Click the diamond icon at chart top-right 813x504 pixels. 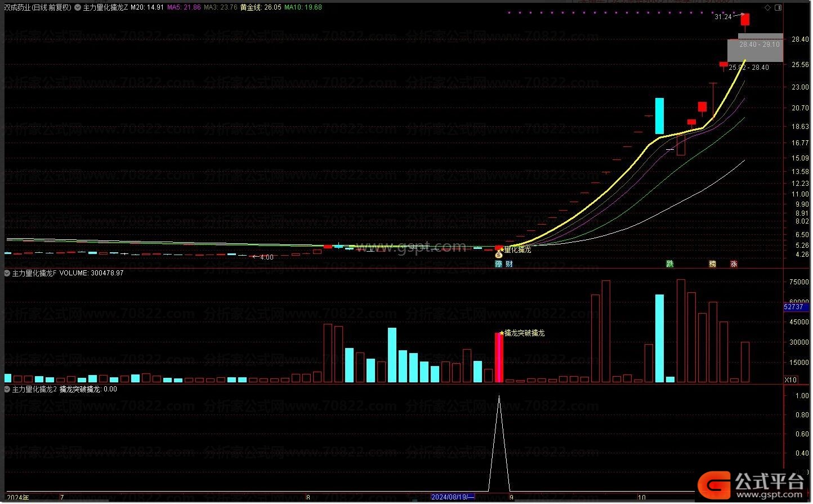[767, 7]
